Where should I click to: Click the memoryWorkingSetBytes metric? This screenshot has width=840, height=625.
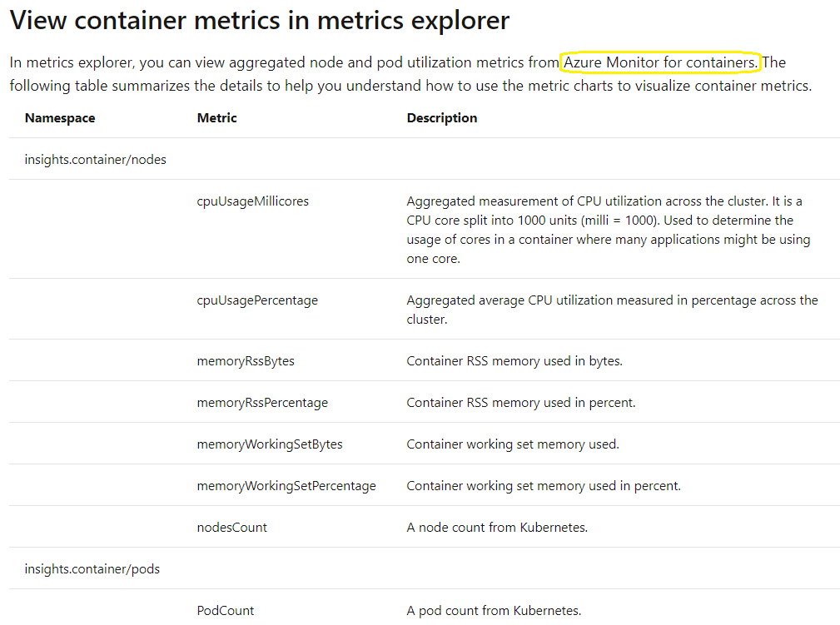[269, 444]
